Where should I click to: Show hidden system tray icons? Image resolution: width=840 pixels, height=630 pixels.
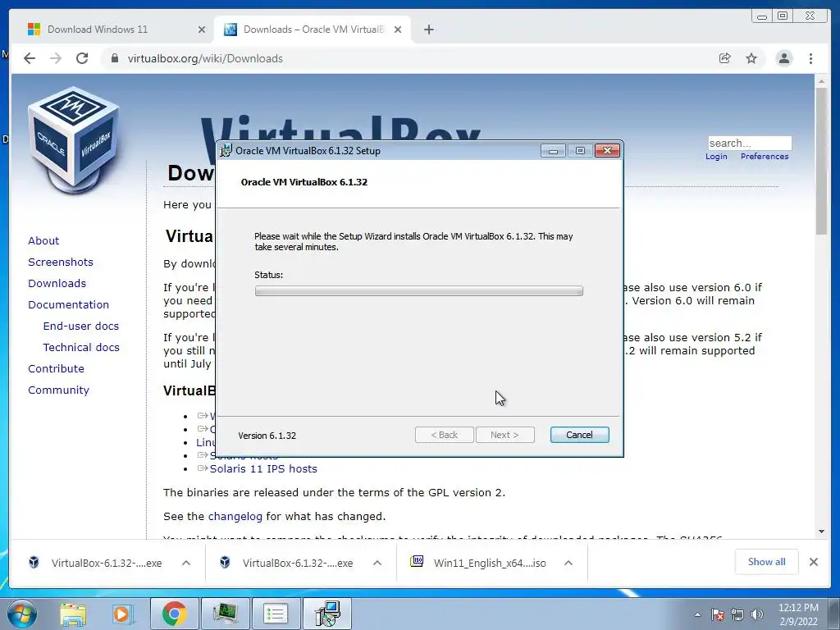click(x=697, y=614)
